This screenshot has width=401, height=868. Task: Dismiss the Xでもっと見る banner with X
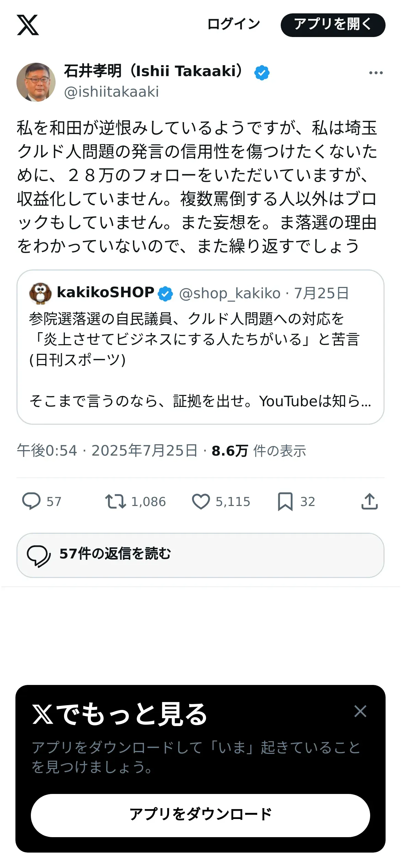click(360, 711)
